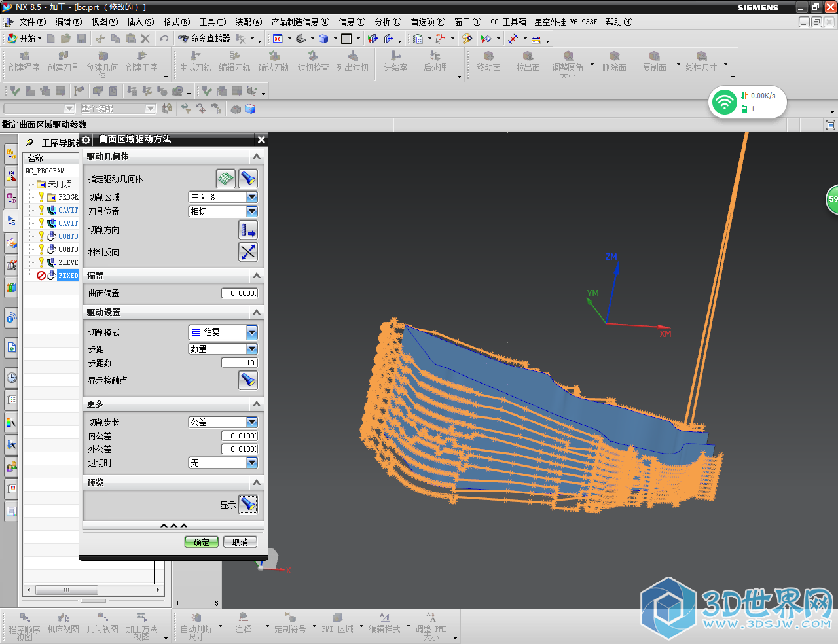Open the 切削步长 dropdown
The height and width of the screenshot is (644, 838).
(x=223, y=422)
